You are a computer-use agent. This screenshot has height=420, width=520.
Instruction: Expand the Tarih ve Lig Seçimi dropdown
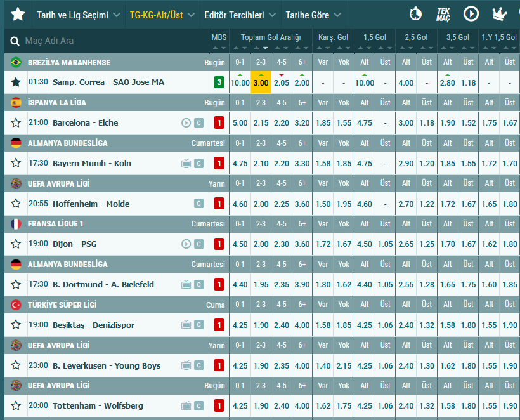pos(79,15)
